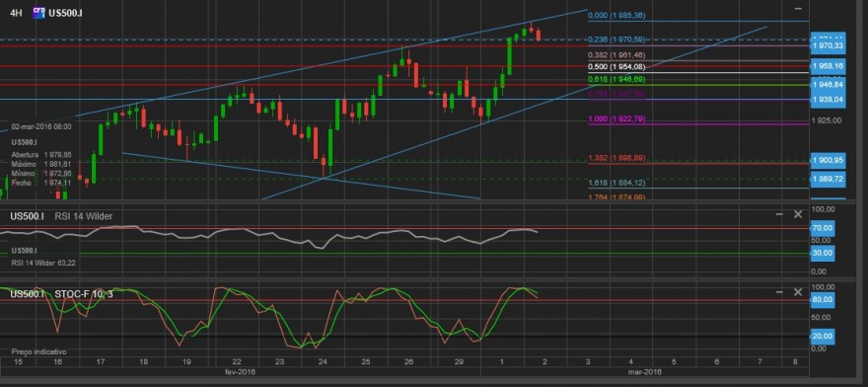Collapse the STOC-F 10, 3 panel

pyautogui.click(x=779, y=291)
